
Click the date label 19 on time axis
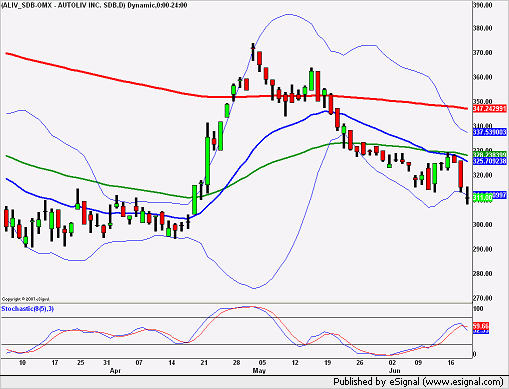click(327, 363)
